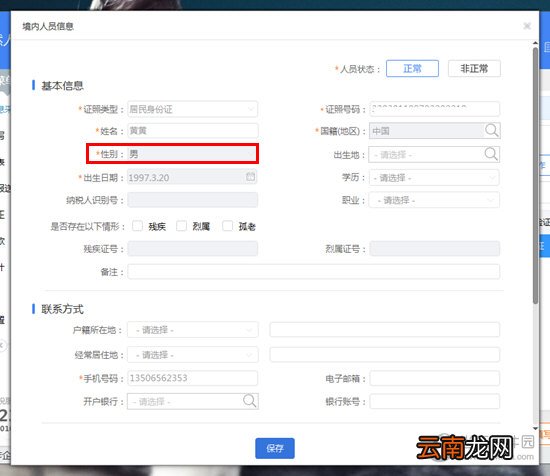
Task: Set 人员状态 to 非正常
Action: [474, 68]
